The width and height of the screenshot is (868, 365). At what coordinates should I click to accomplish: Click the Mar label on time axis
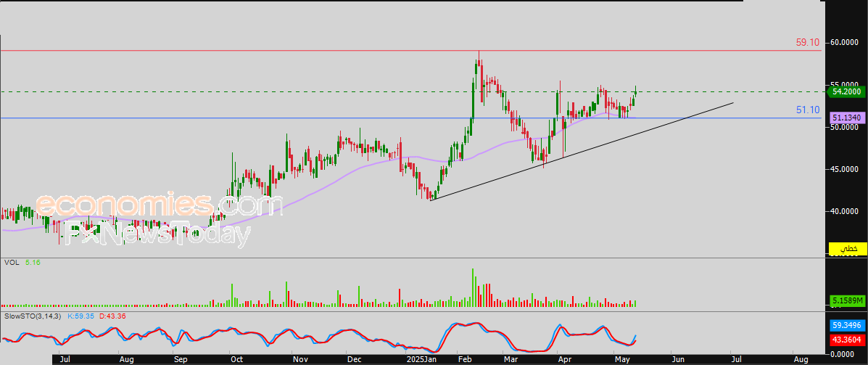pos(510,359)
